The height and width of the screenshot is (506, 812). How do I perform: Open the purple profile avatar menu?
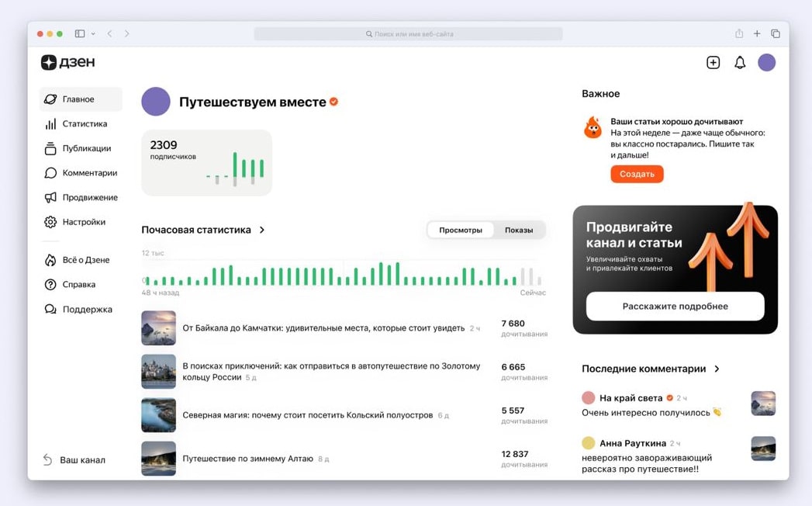click(x=766, y=63)
